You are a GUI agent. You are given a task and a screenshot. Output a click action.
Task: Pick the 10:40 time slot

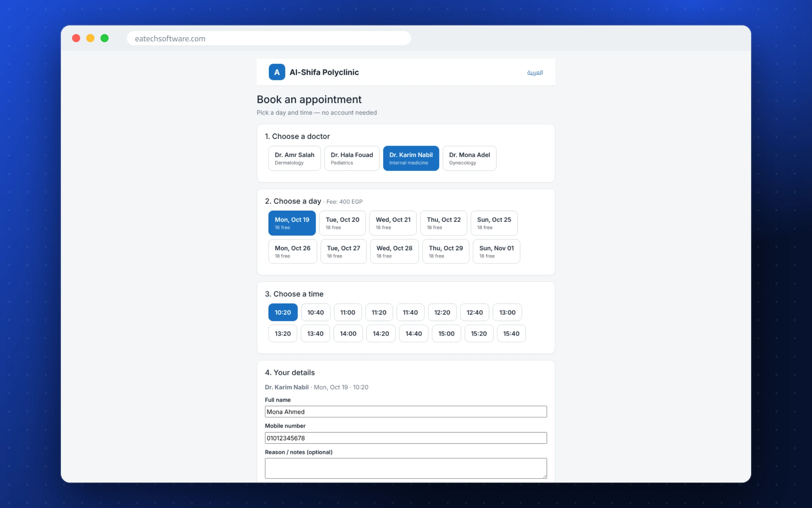(316, 312)
